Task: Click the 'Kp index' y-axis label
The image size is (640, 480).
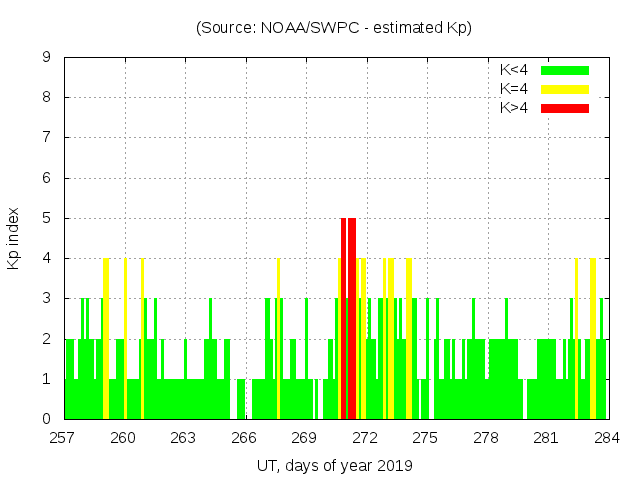Action: pyautogui.click(x=14, y=239)
